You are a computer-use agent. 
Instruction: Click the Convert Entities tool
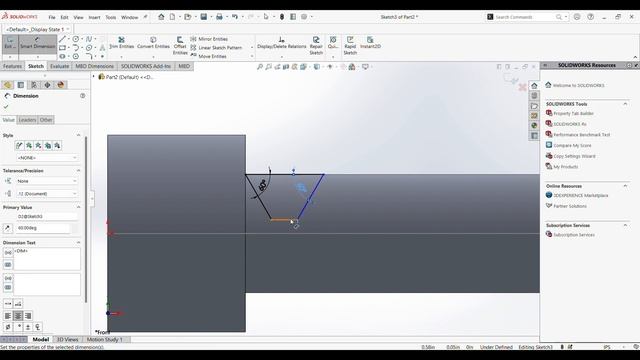[153, 43]
